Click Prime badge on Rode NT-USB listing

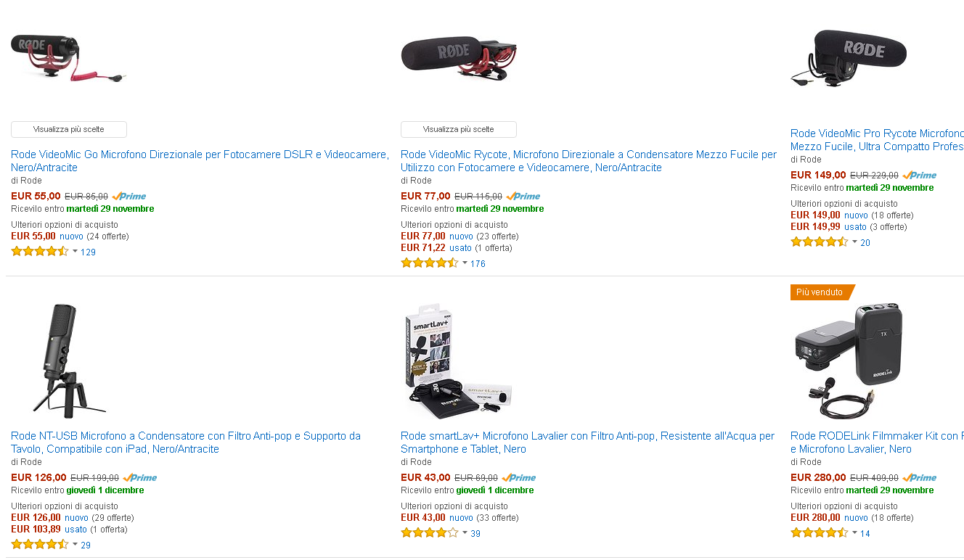coord(140,477)
